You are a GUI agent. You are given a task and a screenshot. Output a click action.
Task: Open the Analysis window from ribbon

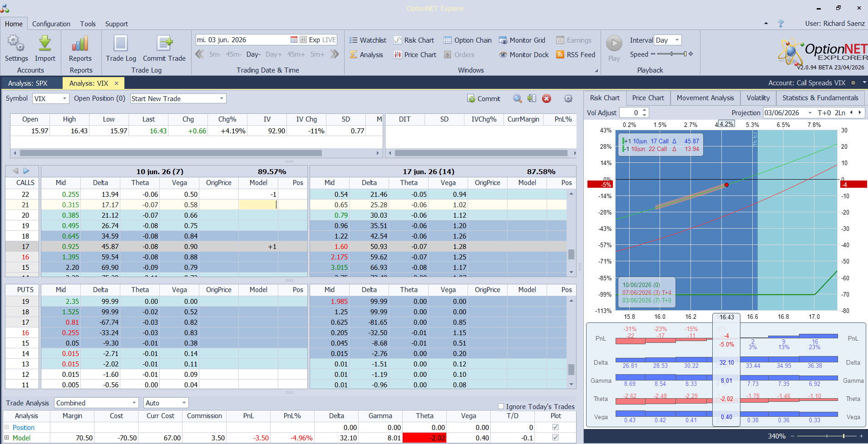tap(366, 55)
